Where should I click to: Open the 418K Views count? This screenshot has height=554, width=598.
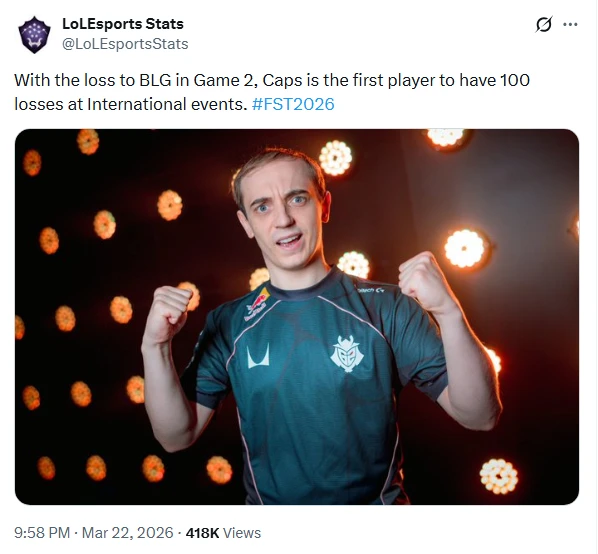(223, 533)
